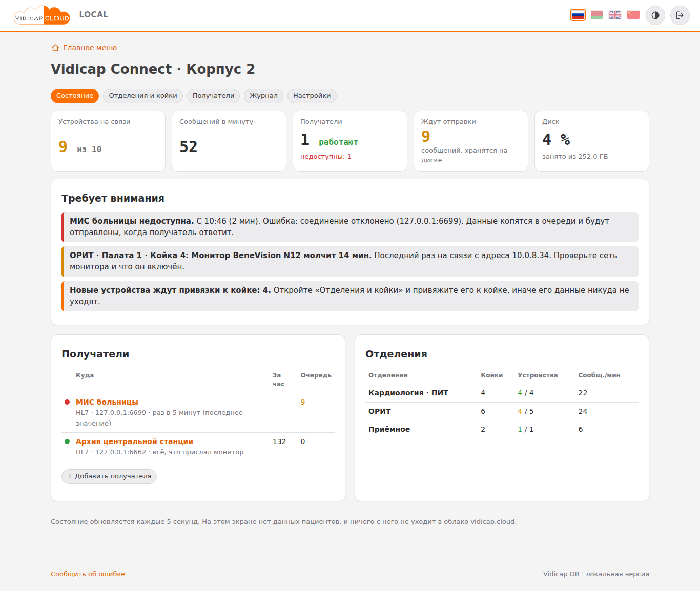This screenshot has height=591, width=700.
Task: Click the "Новые устройства ждут привязки" alert
Action: click(350, 296)
